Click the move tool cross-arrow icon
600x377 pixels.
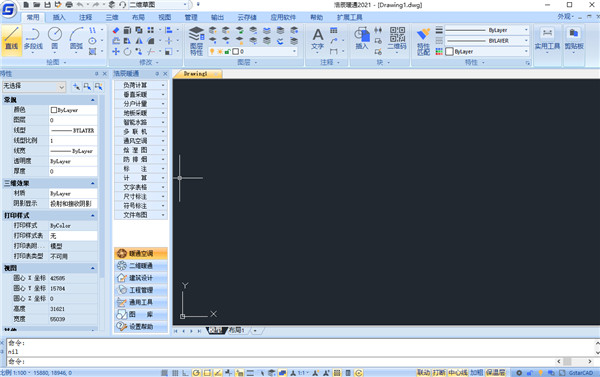tap(116, 52)
